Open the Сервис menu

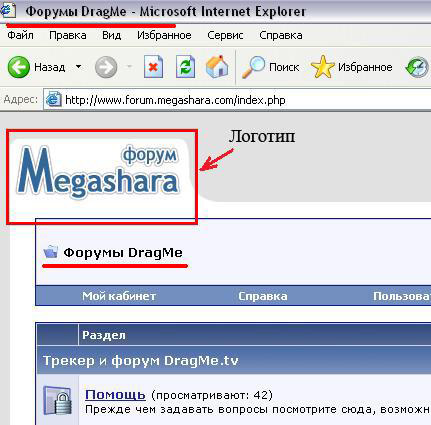225,35
